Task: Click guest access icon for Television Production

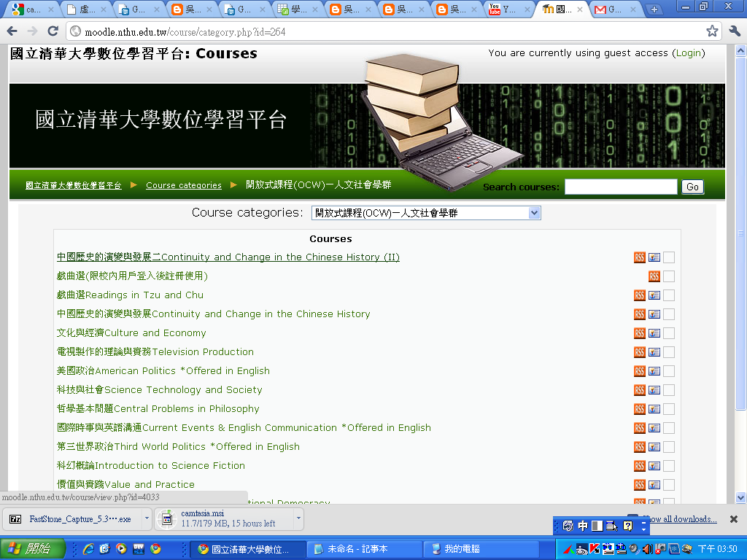Action: [654, 352]
